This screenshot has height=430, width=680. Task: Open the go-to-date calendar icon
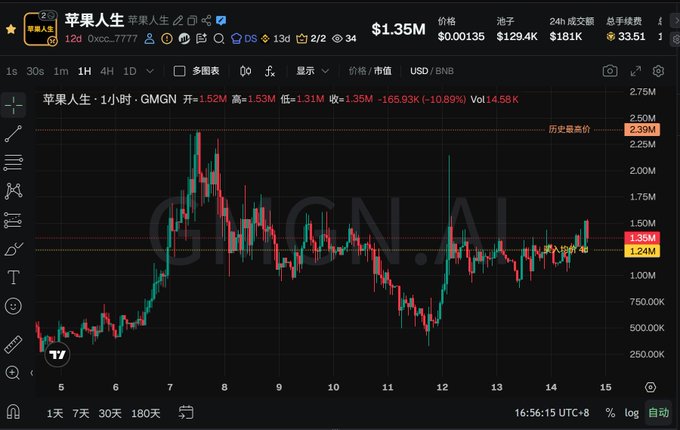(186, 412)
